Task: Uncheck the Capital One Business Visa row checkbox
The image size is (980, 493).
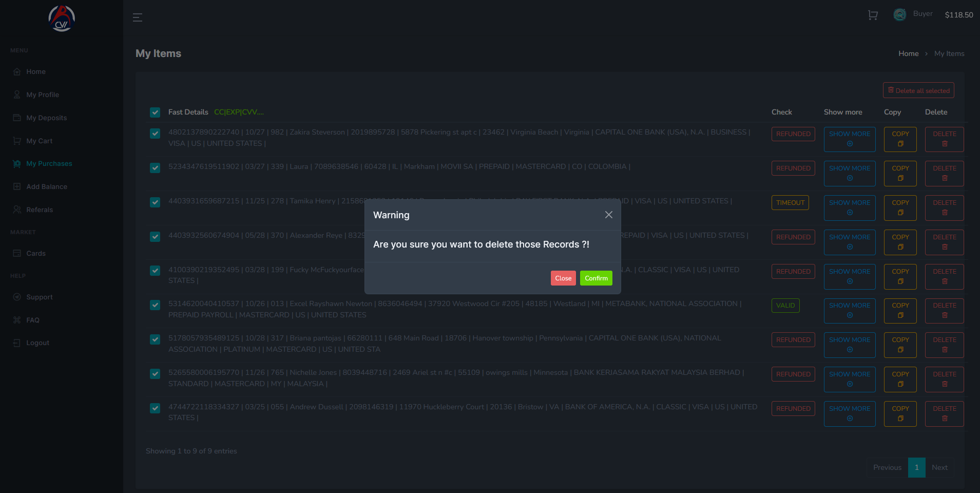Action: pos(155,134)
